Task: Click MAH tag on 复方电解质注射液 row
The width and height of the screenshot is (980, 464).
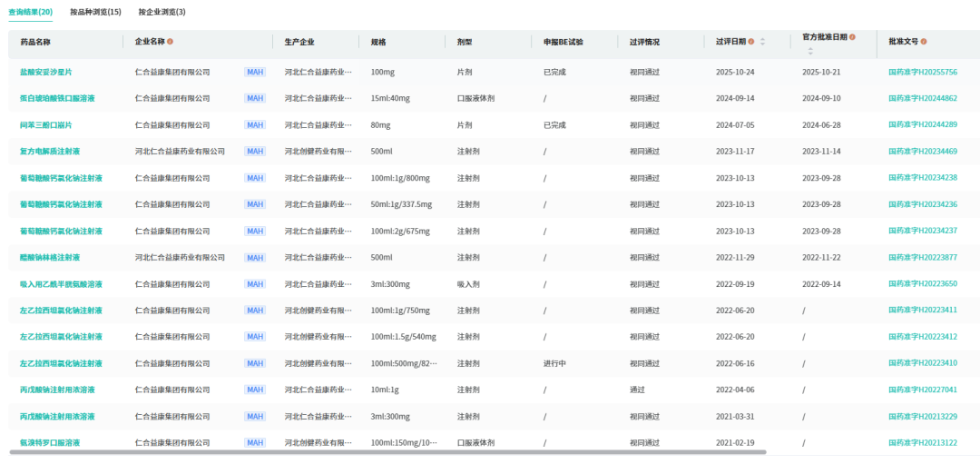Action: click(255, 152)
